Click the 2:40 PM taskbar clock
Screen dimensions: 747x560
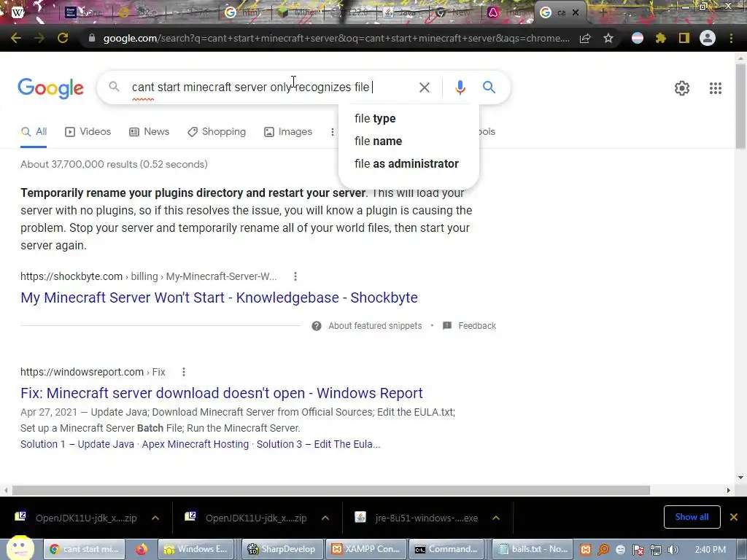pyautogui.click(x=711, y=550)
